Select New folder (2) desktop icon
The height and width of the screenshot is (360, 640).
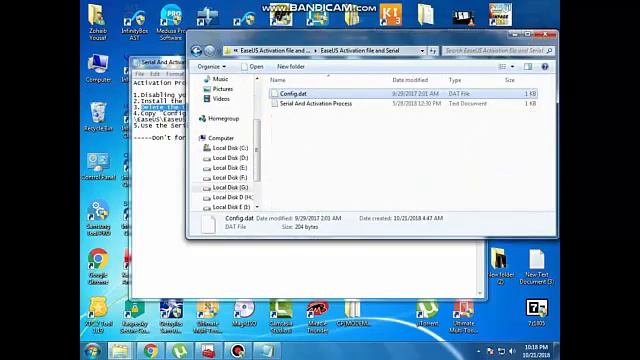point(500,266)
